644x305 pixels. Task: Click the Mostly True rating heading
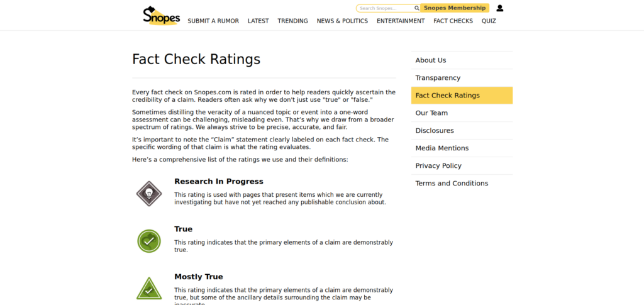click(198, 277)
